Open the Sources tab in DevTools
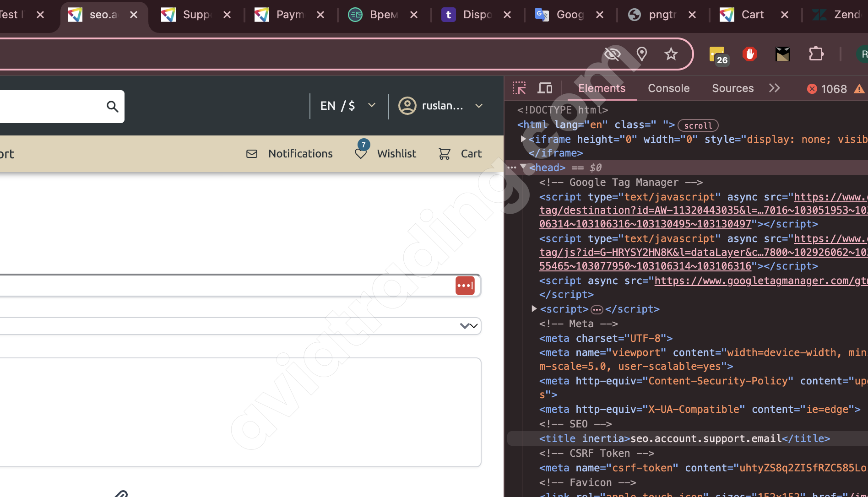 pos(732,88)
